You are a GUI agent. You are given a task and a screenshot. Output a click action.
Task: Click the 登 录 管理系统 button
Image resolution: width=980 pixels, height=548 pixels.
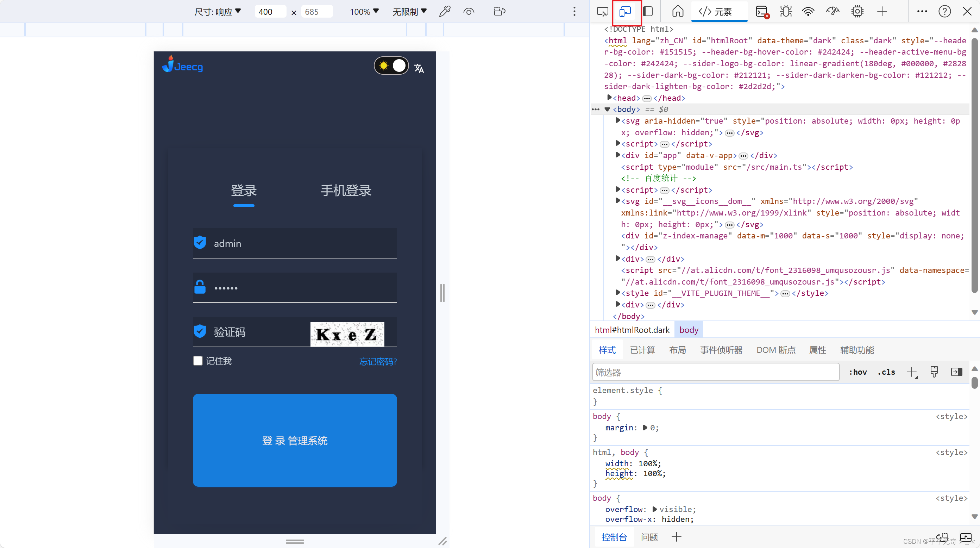[295, 440]
